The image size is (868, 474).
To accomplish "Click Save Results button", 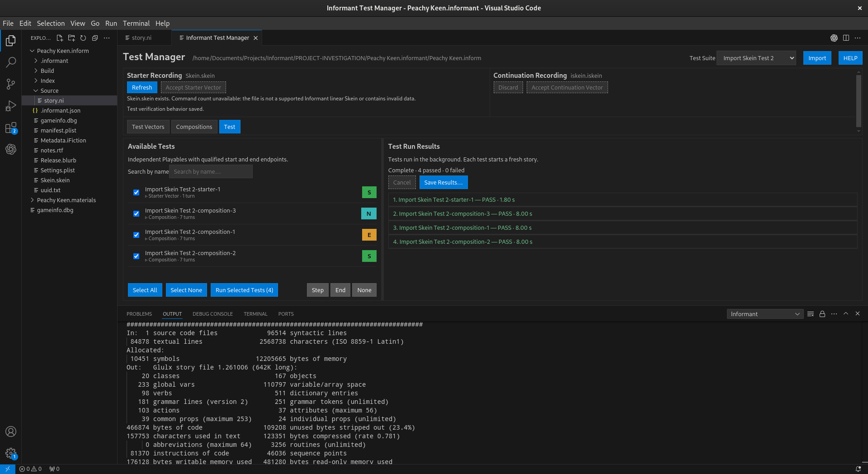I will pyautogui.click(x=443, y=182).
